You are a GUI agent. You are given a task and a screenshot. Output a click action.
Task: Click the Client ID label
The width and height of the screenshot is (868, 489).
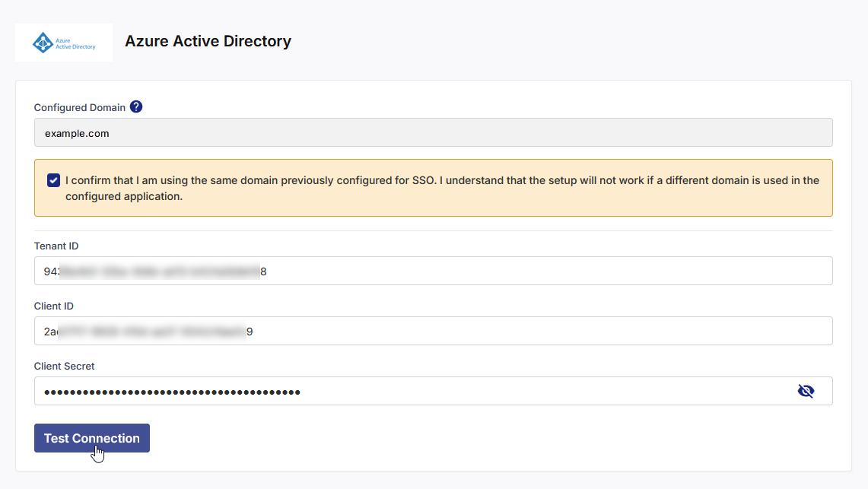coord(54,306)
